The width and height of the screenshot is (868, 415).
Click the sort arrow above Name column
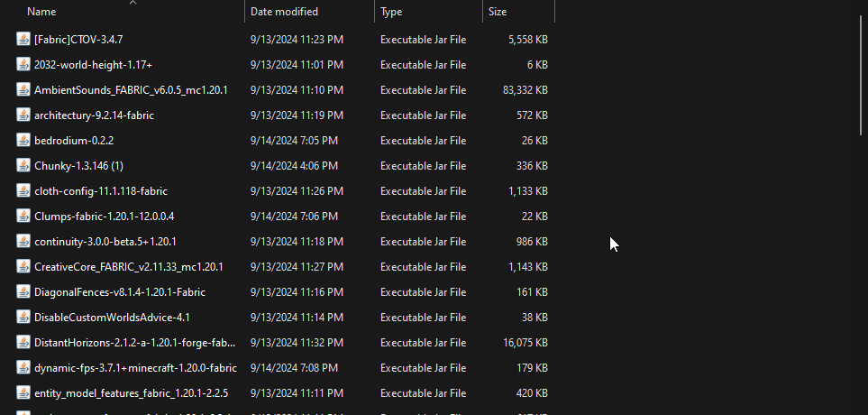coord(133,3)
